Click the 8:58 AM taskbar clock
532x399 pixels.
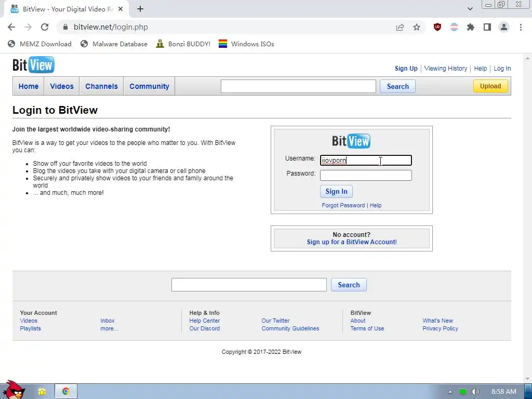pyautogui.click(x=504, y=392)
